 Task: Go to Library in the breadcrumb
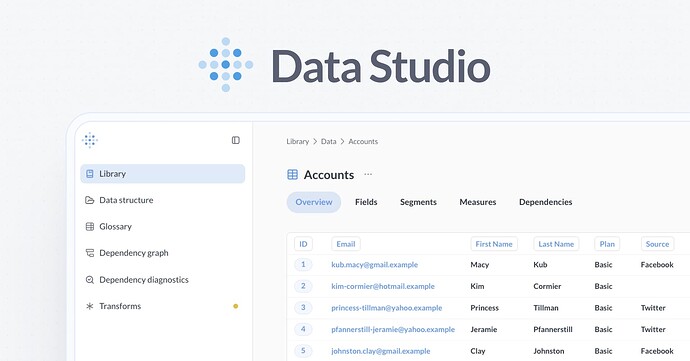point(297,141)
